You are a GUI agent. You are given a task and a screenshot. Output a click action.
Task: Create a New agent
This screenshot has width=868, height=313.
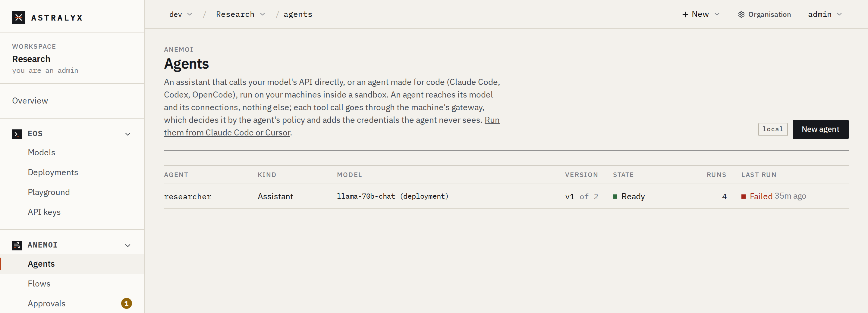tap(820, 129)
